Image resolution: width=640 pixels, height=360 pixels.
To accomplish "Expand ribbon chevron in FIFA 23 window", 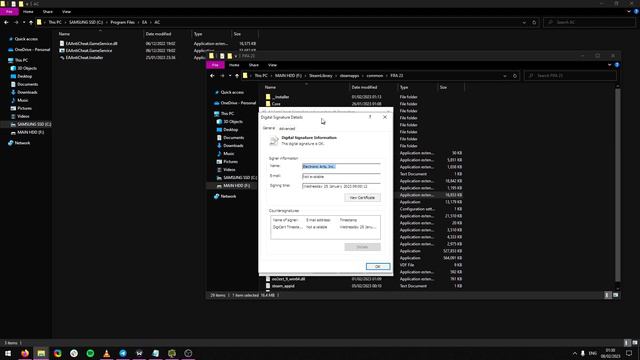I will click(609, 65).
